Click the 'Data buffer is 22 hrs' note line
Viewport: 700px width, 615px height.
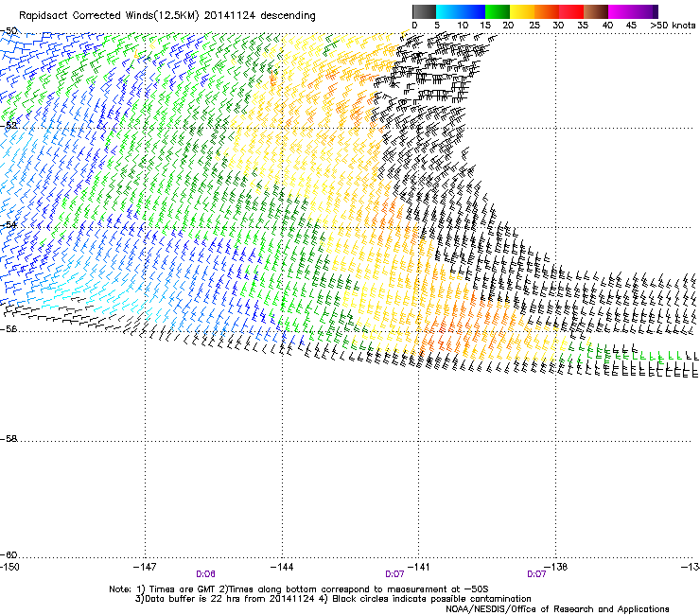pyautogui.click(x=333, y=599)
